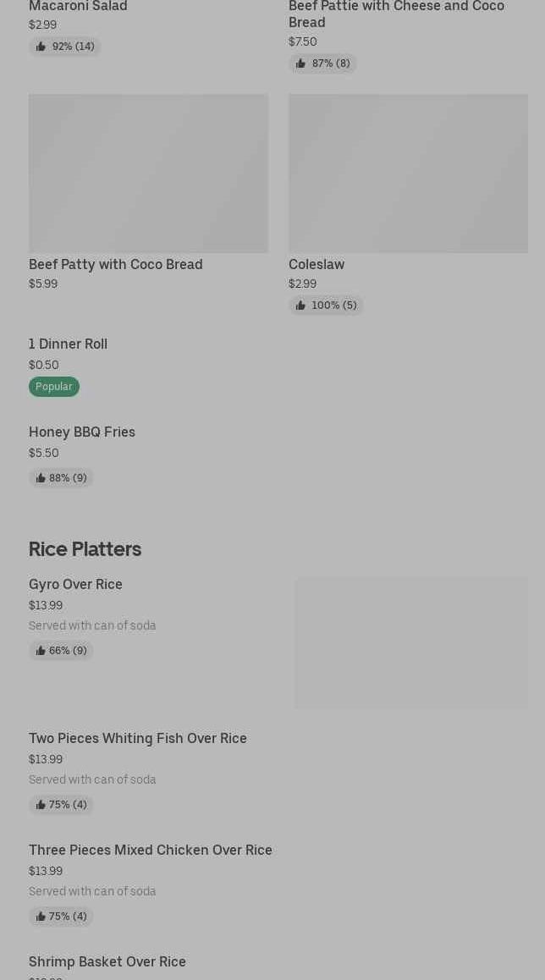The image size is (545, 980).
Task: Open the Gyro Over Rice photo
Action: (411, 643)
